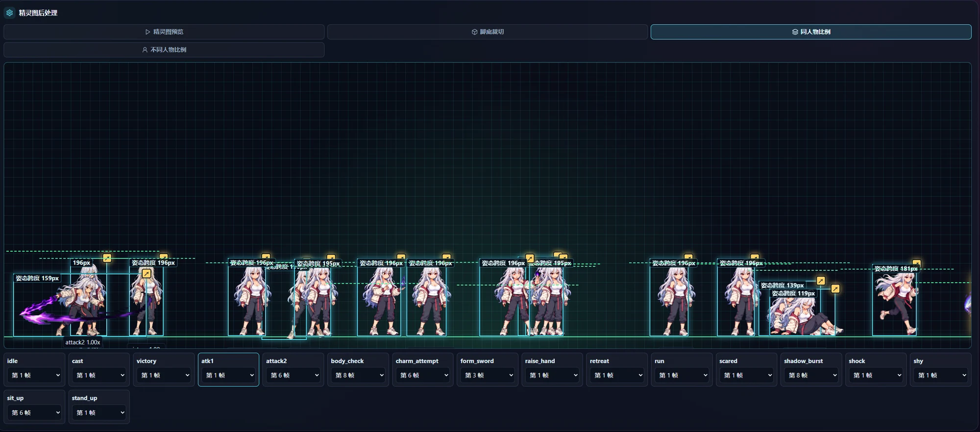The image size is (980, 432).
Task: Open the sit_up frame dropdown
Action: (x=35, y=413)
